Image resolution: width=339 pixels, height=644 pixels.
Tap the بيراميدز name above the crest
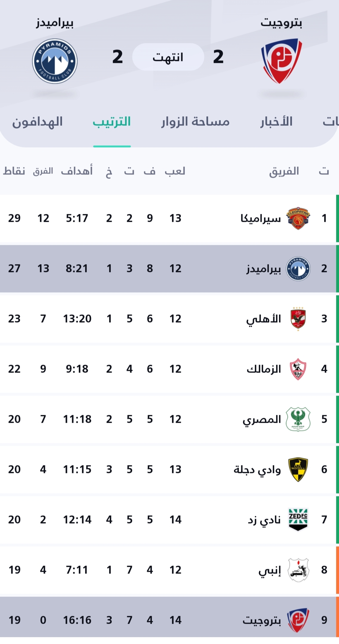point(55,23)
